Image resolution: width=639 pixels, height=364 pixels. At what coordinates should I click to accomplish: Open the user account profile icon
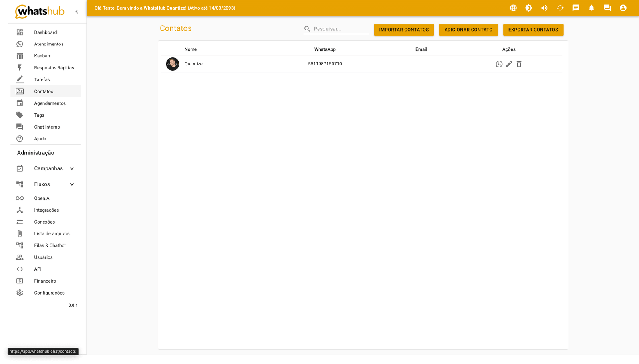[x=623, y=8]
